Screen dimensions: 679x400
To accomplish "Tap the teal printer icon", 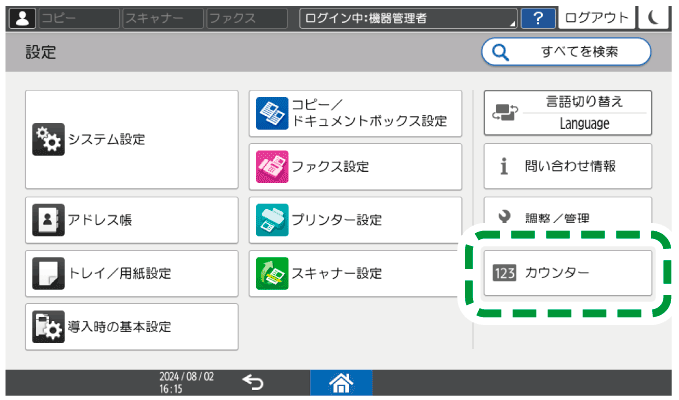I will click(272, 220).
